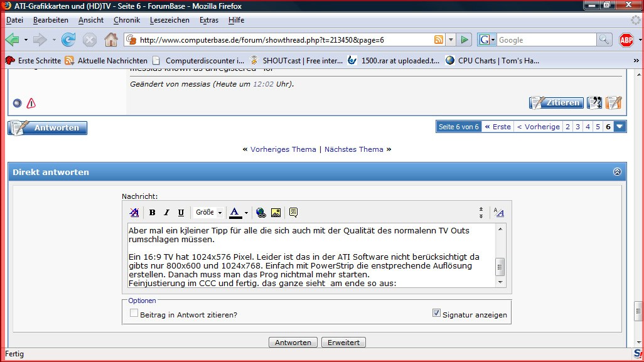Increase editor size with up arrow
The image size is (644, 362).
481,210
